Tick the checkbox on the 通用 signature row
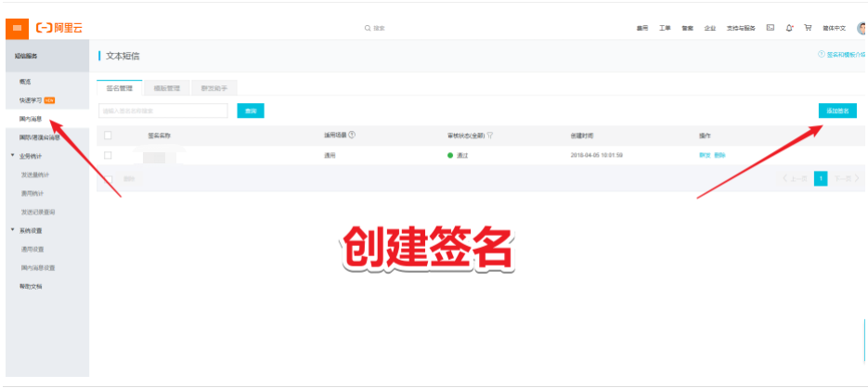 (108, 156)
